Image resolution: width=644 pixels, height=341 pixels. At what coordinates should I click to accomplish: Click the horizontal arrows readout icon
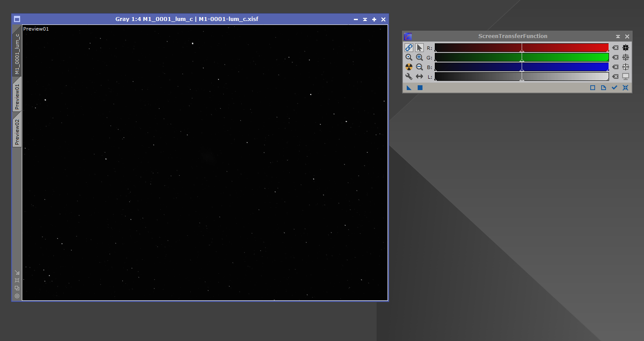pyautogui.click(x=419, y=76)
